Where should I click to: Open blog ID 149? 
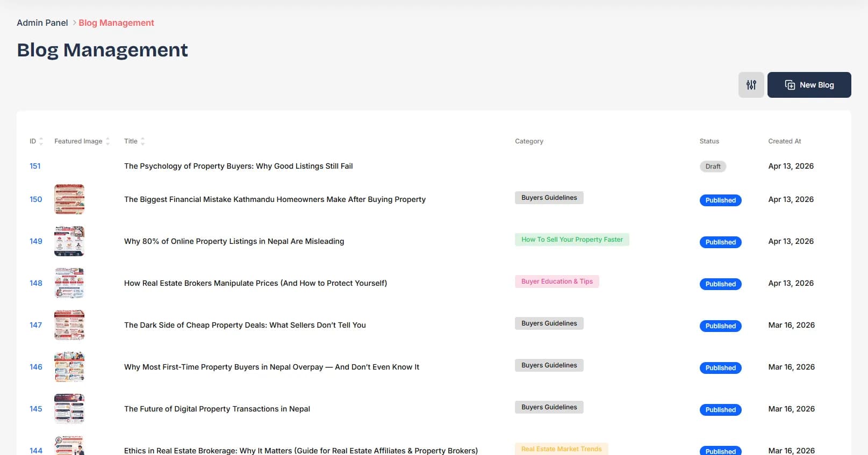[35, 241]
